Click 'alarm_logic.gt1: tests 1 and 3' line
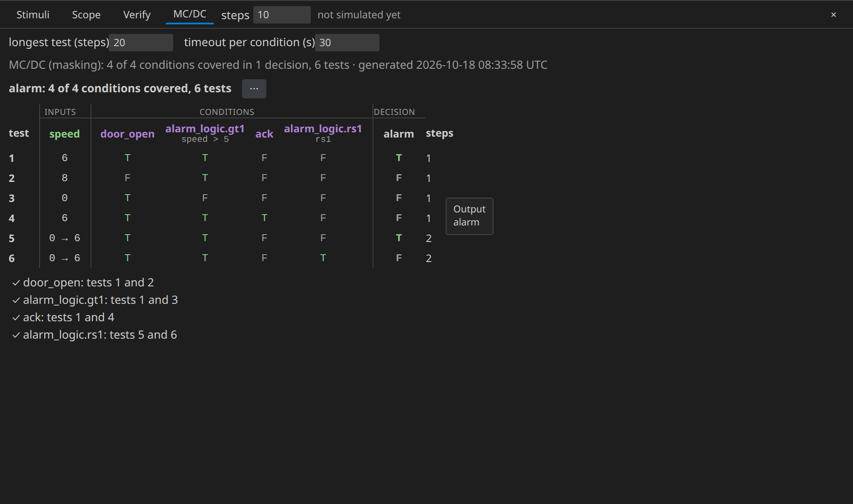The height and width of the screenshot is (504, 853). coord(101,300)
